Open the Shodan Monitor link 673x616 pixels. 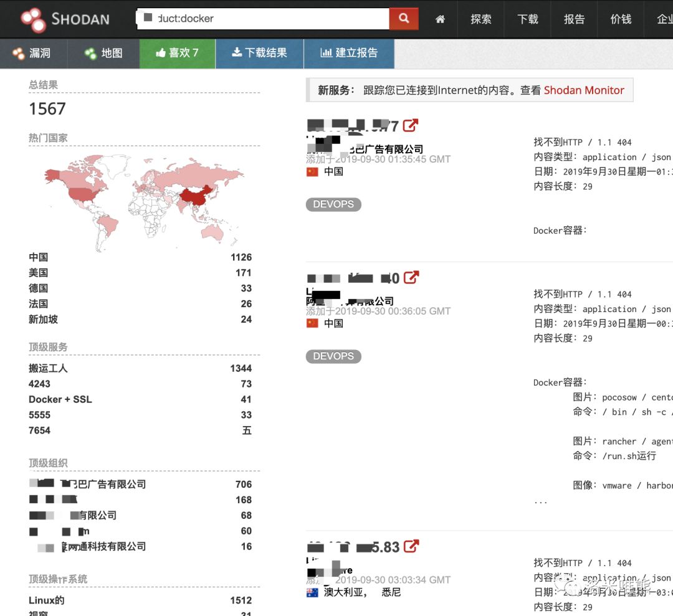pos(584,90)
